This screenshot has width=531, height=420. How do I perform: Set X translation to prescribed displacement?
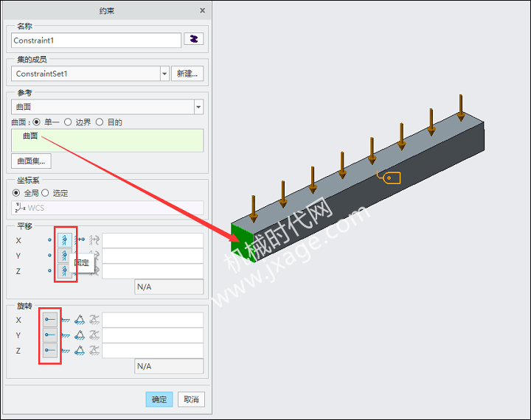point(80,240)
